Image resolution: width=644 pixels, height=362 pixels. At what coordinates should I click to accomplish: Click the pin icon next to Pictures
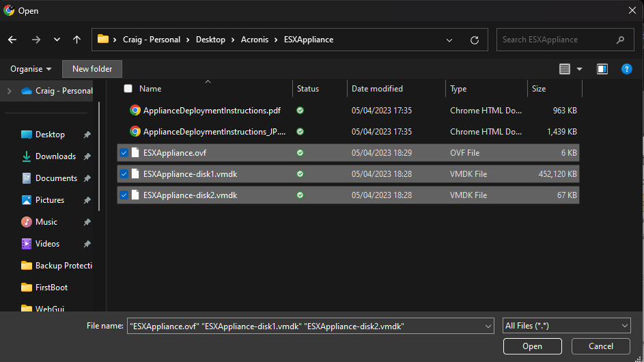coord(87,200)
